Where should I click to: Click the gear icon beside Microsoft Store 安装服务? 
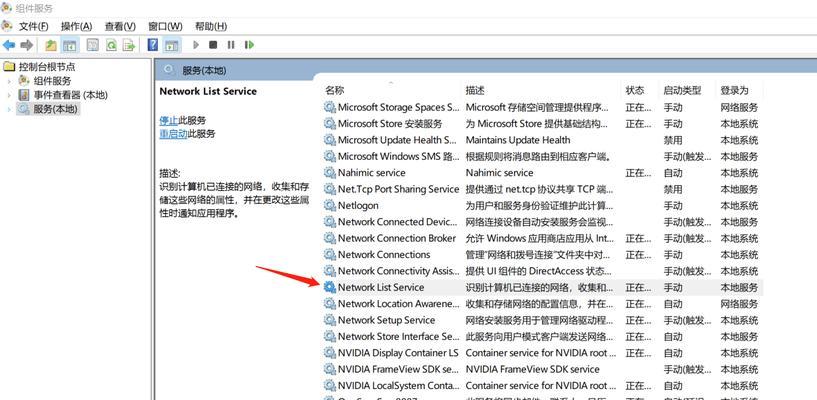[329, 123]
